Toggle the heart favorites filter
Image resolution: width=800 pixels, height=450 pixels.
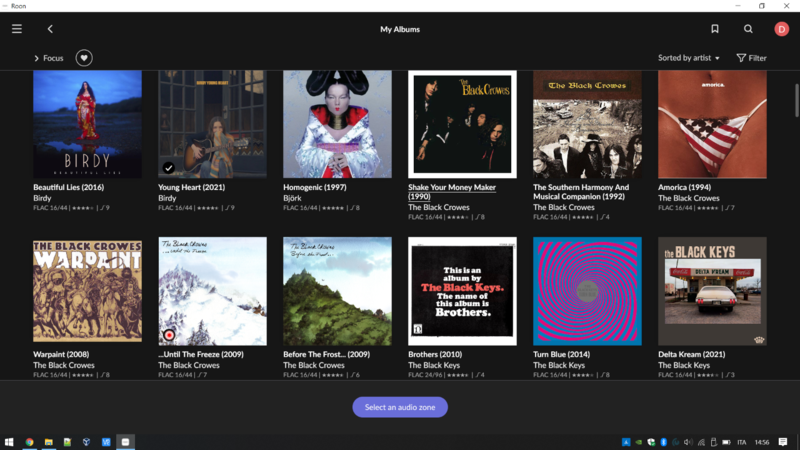84,58
